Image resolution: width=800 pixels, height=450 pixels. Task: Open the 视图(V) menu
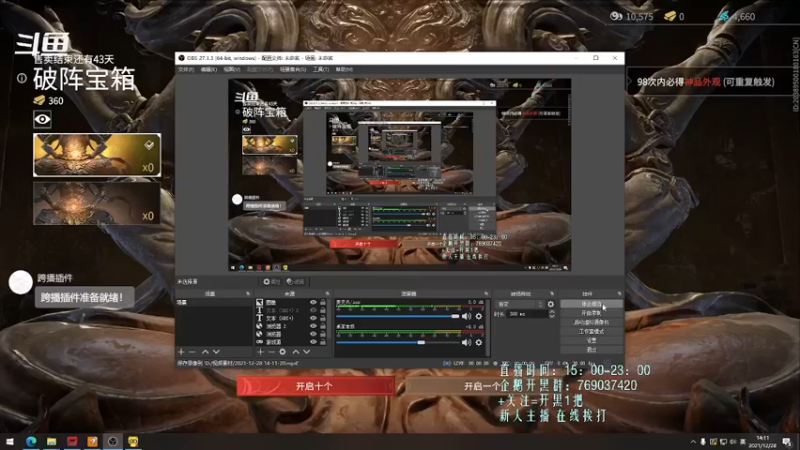pyautogui.click(x=232, y=69)
